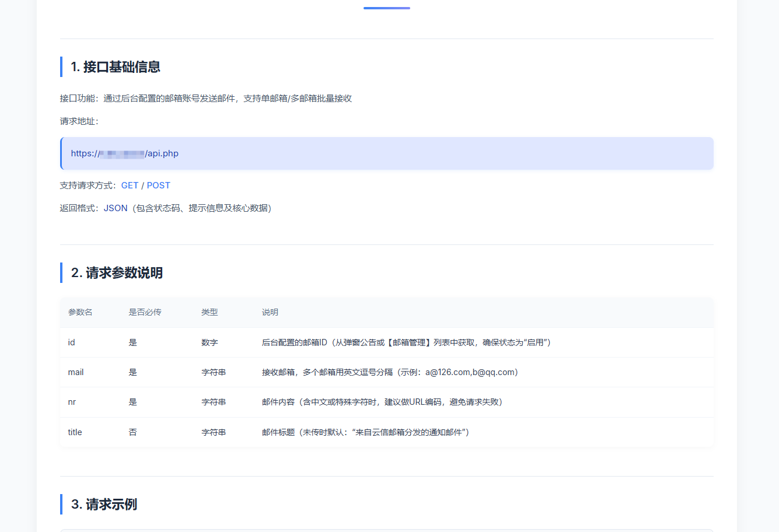The width and height of the screenshot is (779, 532).
Task: Click the GET request method link
Action: point(130,185)
